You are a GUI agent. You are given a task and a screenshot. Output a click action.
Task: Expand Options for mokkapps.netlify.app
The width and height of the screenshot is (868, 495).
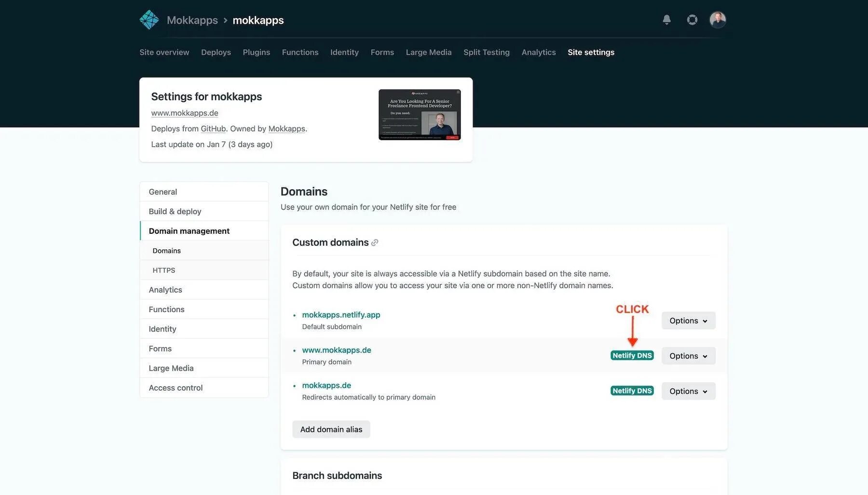(688, 321)
